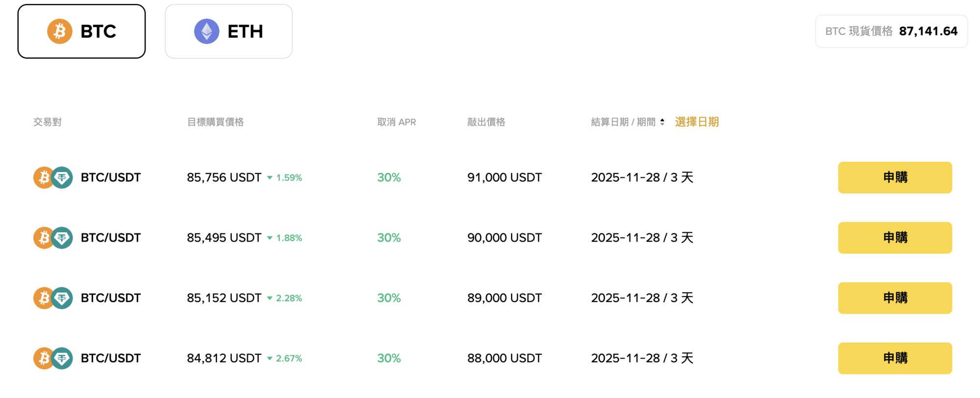Click 申購 for 88,000 USDT knockout row

point(895,358)
